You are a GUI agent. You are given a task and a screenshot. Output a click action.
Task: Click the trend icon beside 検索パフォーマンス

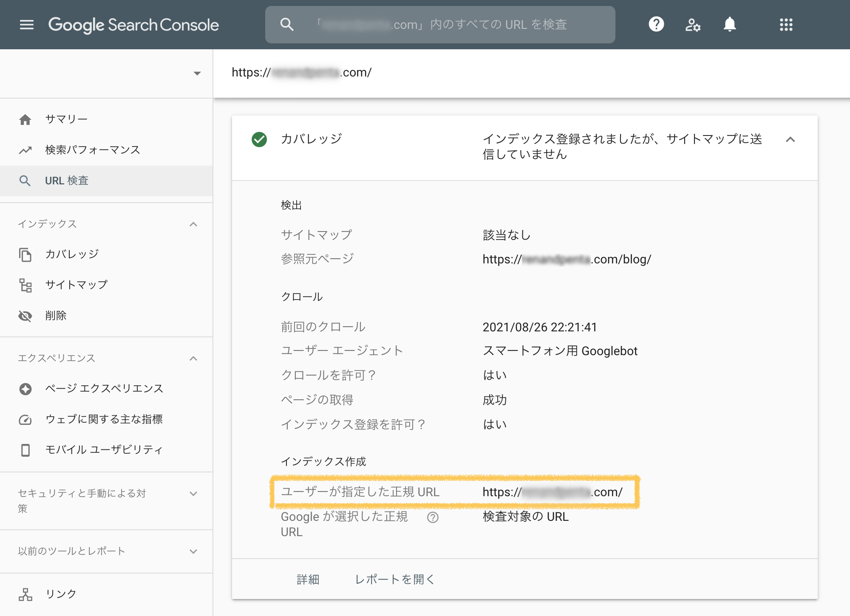click(x=25, y=150)
